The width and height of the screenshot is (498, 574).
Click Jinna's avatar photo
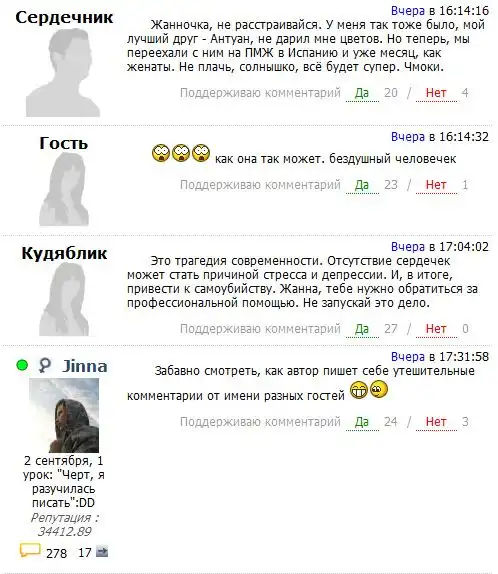pos(64,415)
